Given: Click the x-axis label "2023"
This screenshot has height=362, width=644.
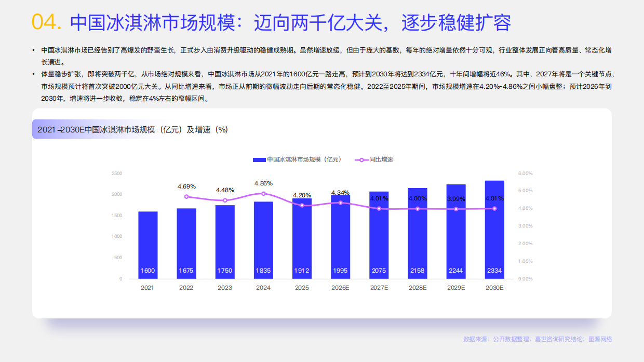Looking at the screenshot, I should click(x=225, y=288).
